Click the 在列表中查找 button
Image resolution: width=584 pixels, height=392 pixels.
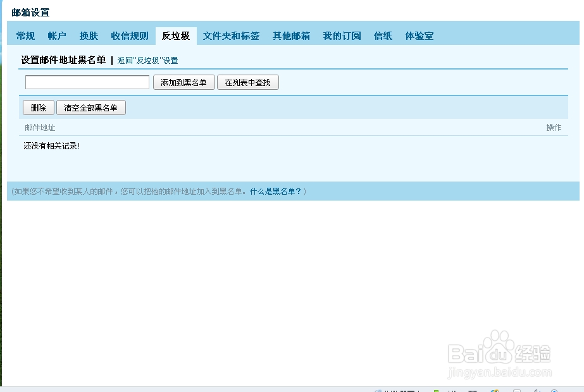pyautogui.click(x=247, y=82)
